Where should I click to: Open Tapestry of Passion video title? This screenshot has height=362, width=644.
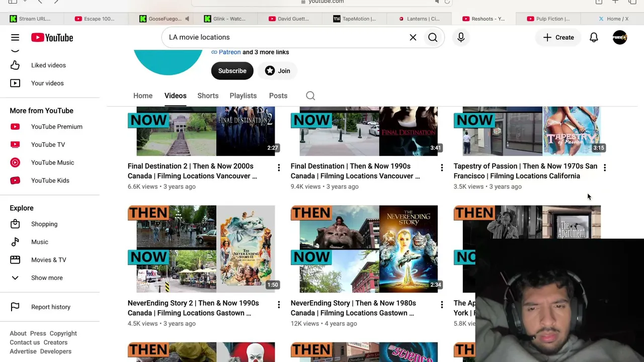525,171
